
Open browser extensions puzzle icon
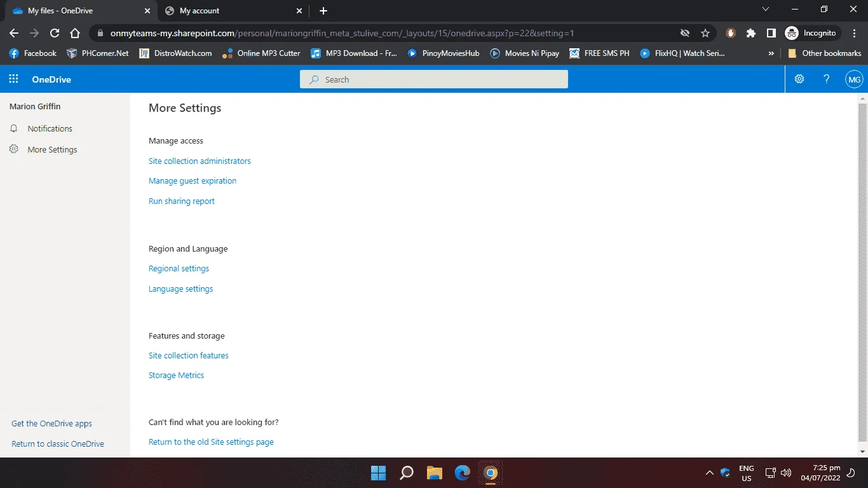pyautogui.click(x=751, y=33)
